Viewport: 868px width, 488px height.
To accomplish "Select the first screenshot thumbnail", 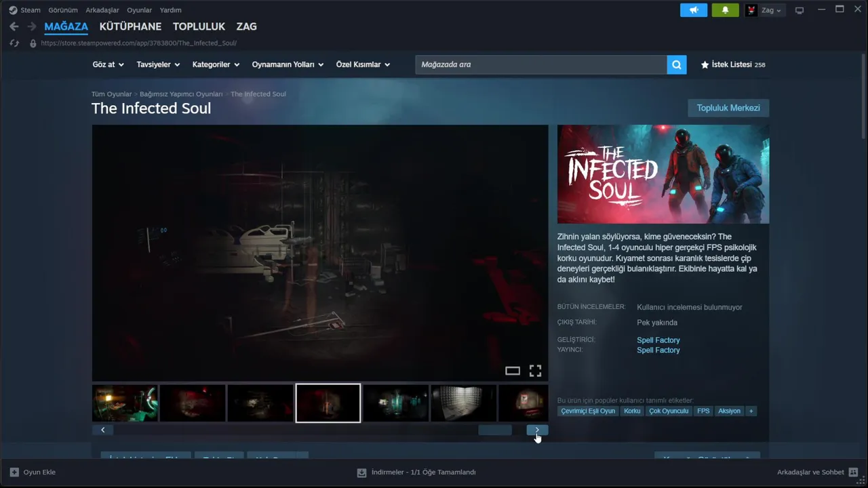I will [125, 403].
